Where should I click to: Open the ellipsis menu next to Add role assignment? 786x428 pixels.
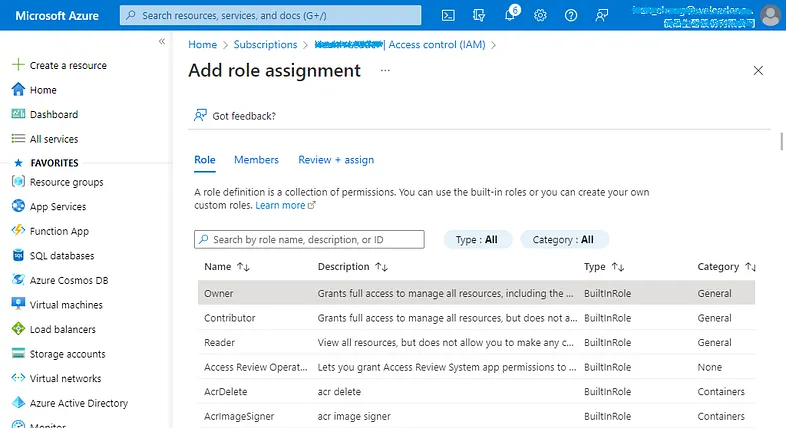(385, 70)
